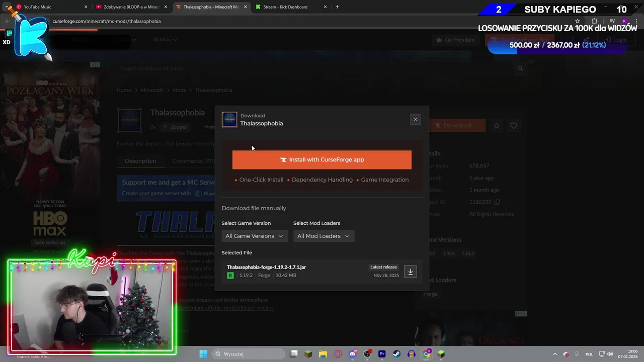Open the Windows Start menu

[x=203, y=354]
